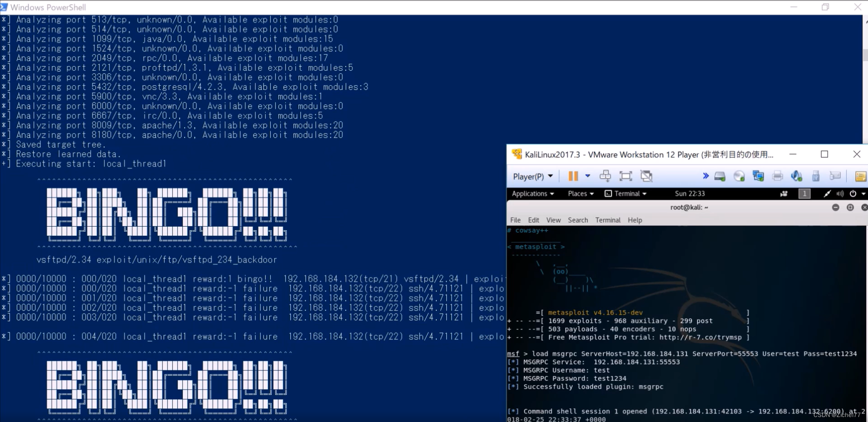
Task: Open the Places menu in Kali top bar
Action: [581, 194]
